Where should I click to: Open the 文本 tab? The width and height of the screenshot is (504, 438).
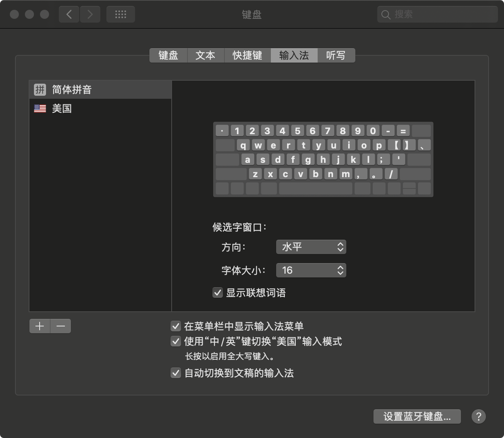click(205, 55)
